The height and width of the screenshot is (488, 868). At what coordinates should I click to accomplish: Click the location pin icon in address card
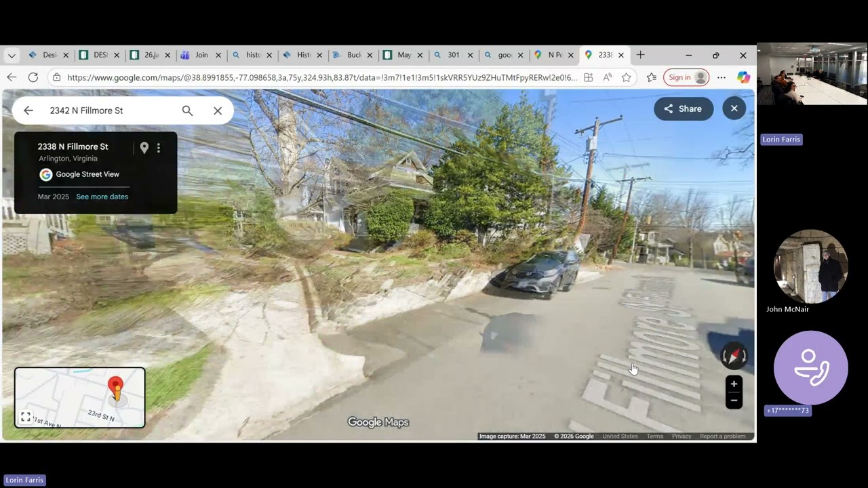point(144,148)
